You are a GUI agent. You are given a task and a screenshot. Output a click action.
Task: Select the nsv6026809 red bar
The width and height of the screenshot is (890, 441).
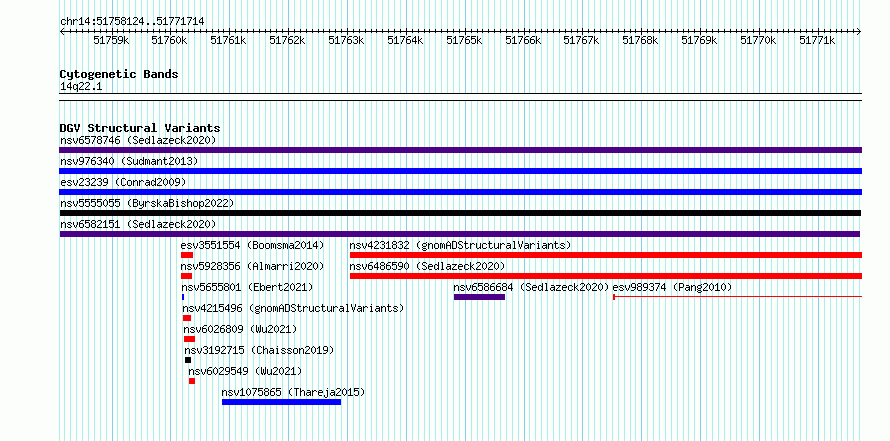(x=190, y=339)
